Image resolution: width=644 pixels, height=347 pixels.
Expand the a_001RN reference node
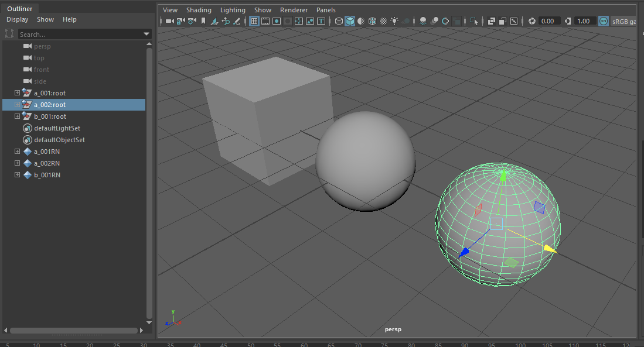pyautogui.click(x=17, y=152)
